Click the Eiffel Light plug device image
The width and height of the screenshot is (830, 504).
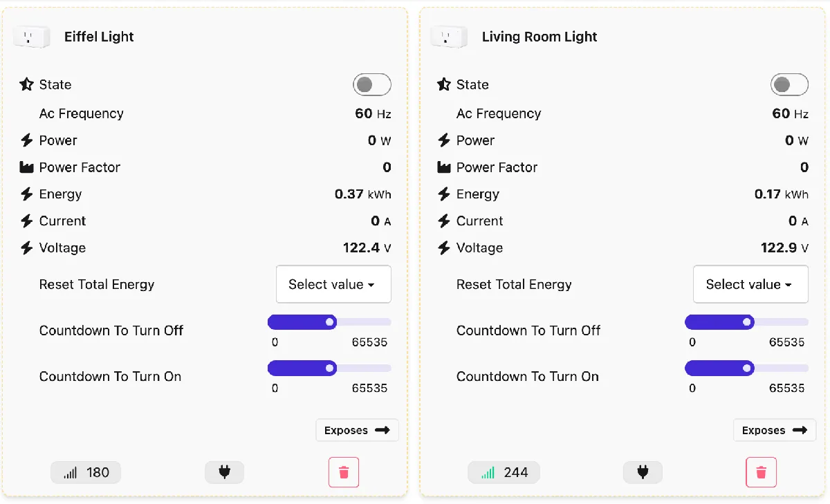click(x=32, y=37)
